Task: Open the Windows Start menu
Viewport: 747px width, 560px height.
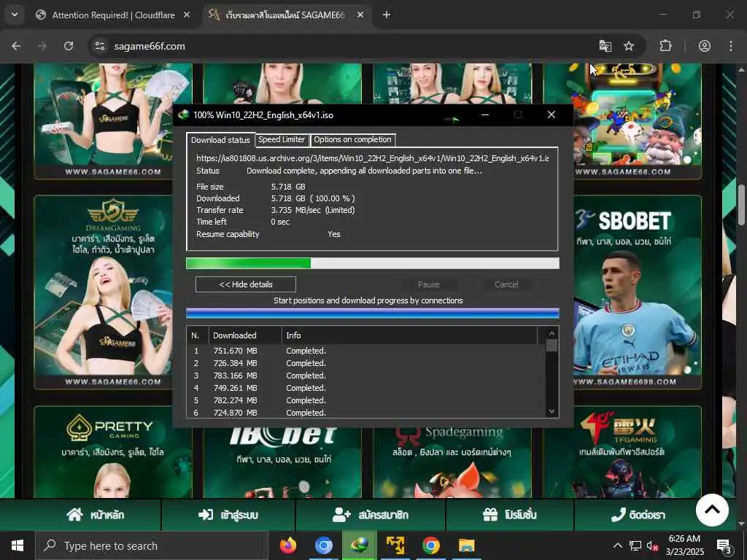Action: 18,545
